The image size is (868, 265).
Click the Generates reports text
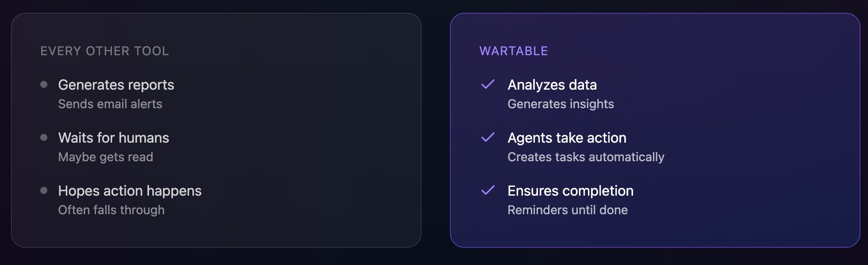[116, 85]
